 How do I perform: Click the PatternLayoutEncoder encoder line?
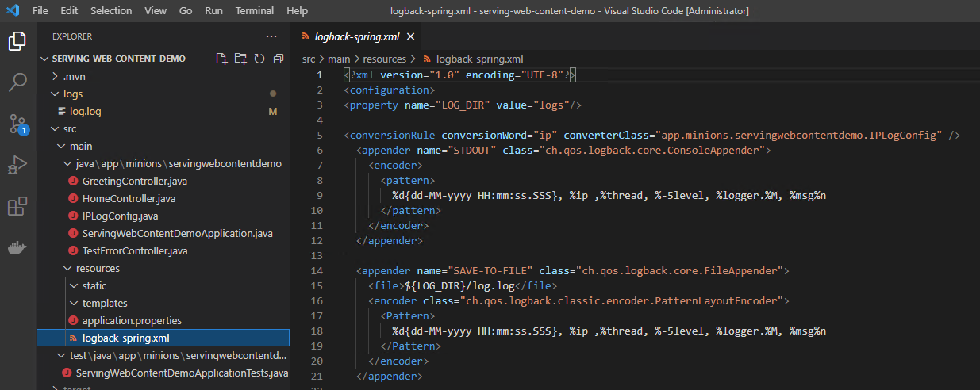pos(578,300)
